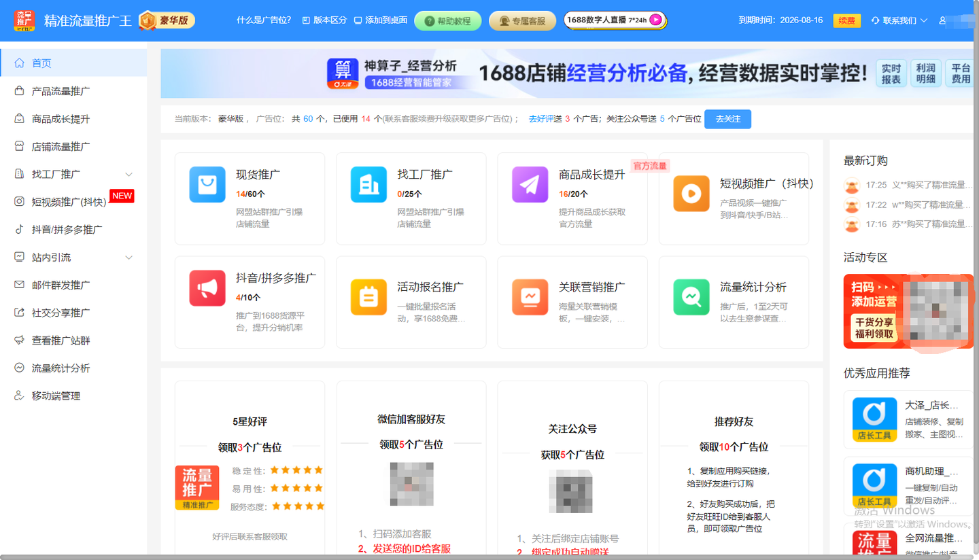Click the blue 去关注 button
The height and width of the screenshot is (560, 979).
pyautogui.click(x=727, y=119)
